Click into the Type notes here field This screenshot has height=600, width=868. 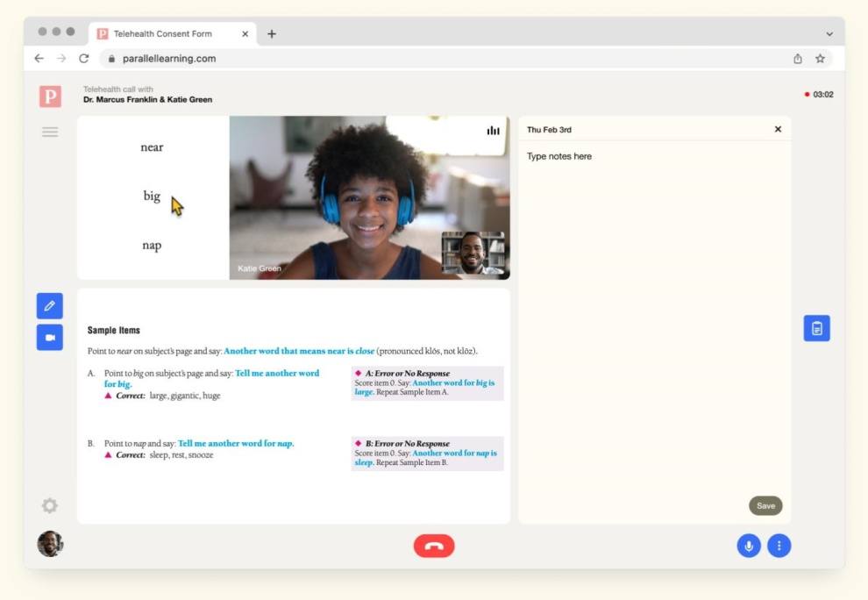pos(654,321)
